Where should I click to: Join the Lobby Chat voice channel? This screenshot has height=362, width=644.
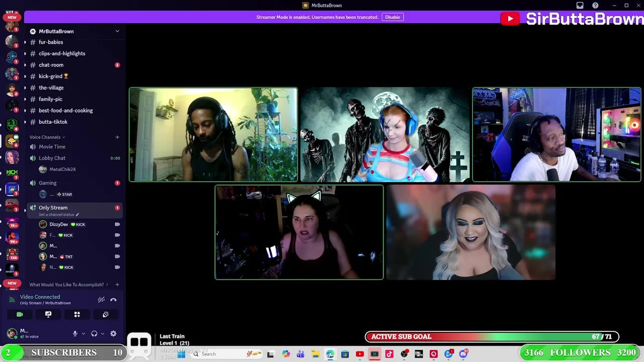[52, 158]
